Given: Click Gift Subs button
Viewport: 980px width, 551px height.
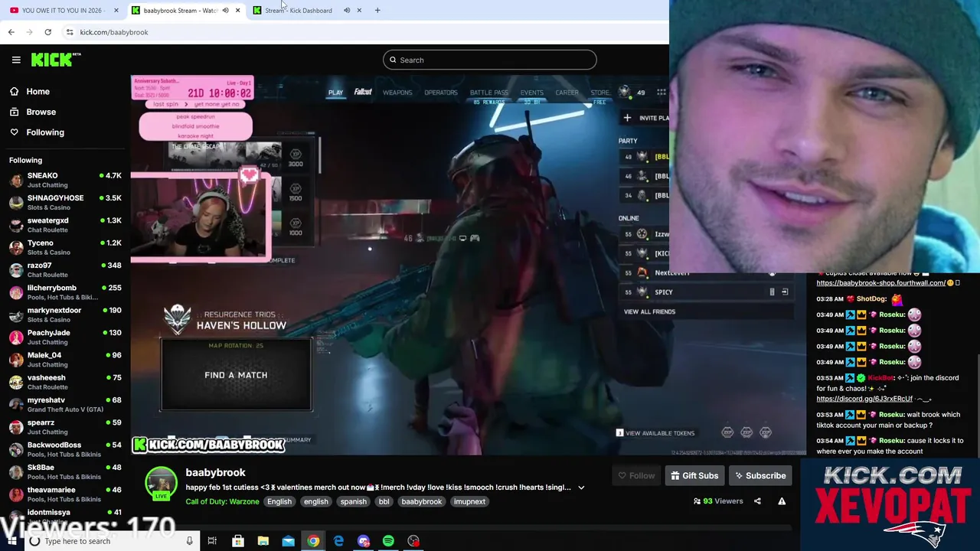Looking at the screenshot, I should click(x=694, y=476).
